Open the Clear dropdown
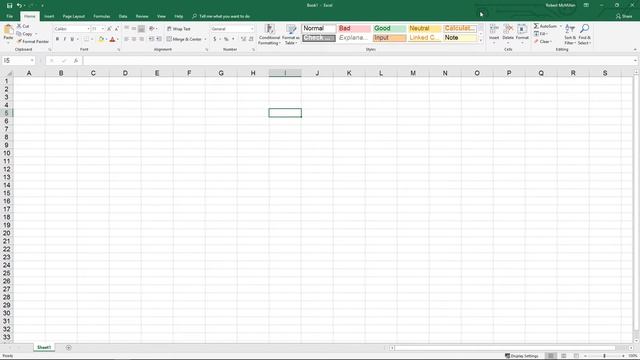Screen dimensions: 640x360 543,42
